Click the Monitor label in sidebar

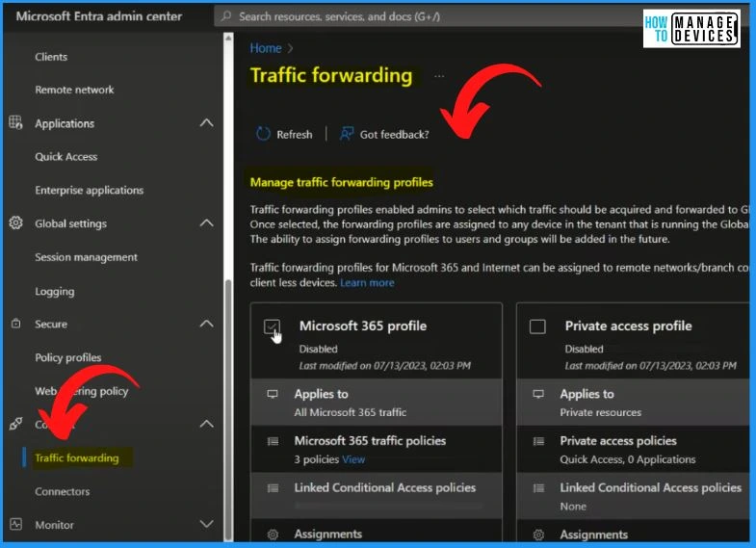click(x=55, y=525)
